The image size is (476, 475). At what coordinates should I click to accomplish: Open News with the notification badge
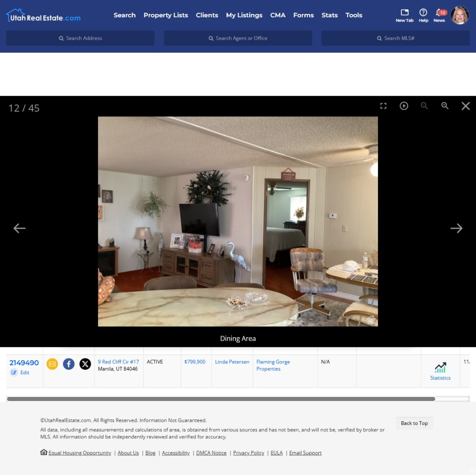(439, 13)
